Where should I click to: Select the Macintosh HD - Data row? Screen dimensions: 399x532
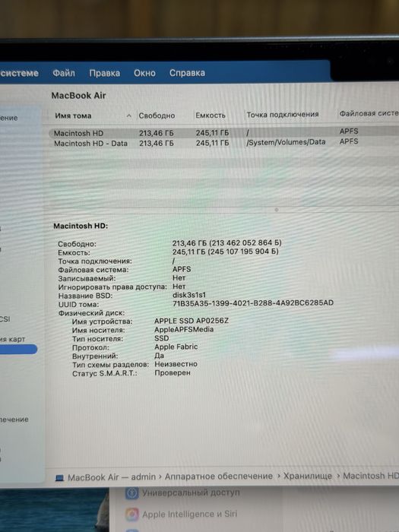[x=224, y=143]
